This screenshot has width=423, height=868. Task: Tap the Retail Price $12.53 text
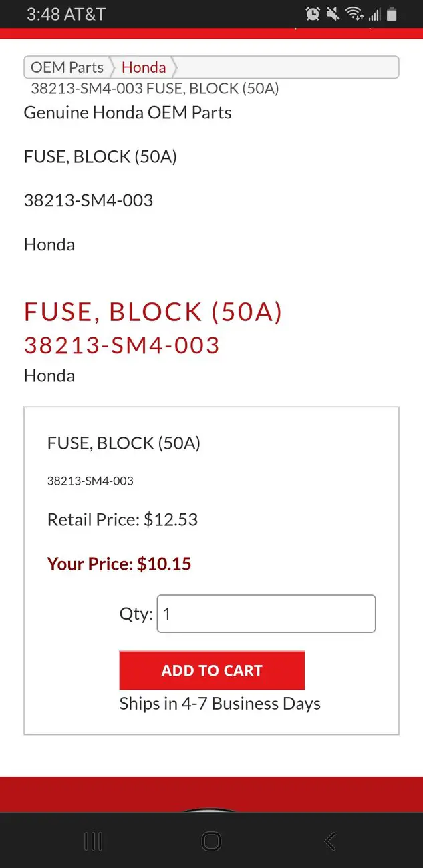[x=122, y=519]
